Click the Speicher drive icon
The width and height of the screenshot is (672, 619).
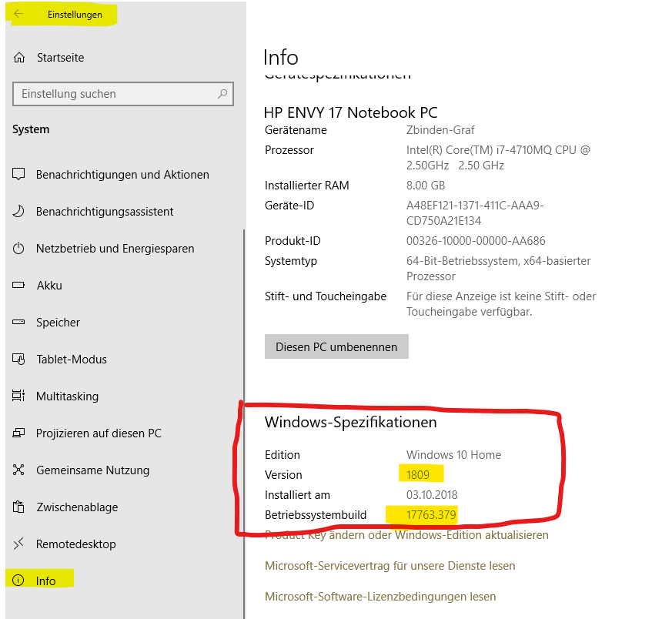point(18,322)
